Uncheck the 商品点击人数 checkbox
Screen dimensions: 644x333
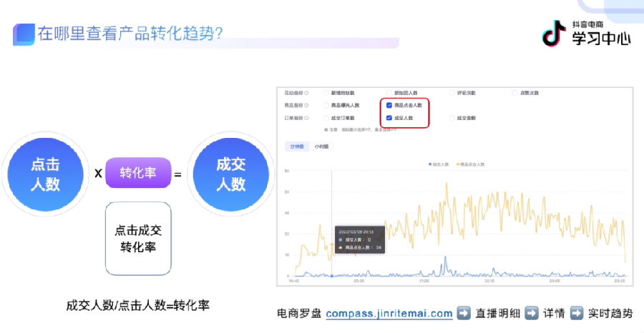(x=389, y=105)
